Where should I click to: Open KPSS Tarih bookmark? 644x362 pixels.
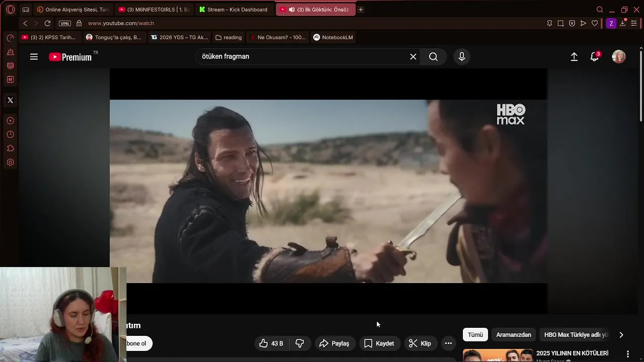coord(48,37)
